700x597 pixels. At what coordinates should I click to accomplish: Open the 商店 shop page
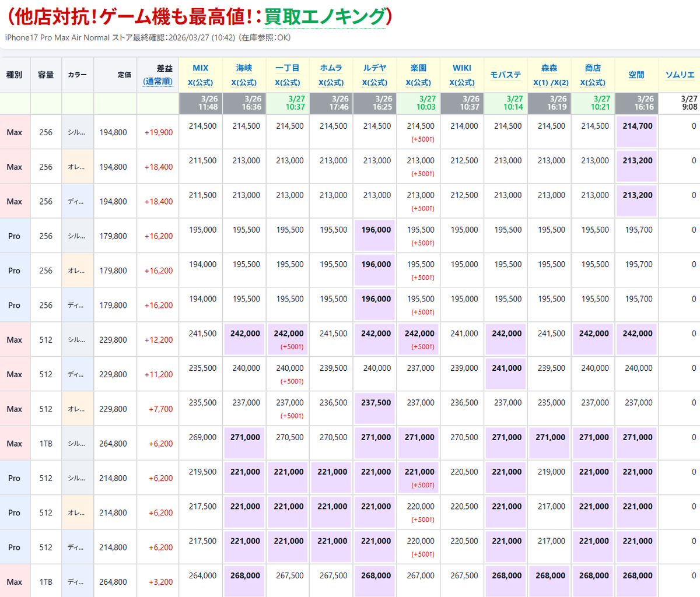[x=593, y=67]
